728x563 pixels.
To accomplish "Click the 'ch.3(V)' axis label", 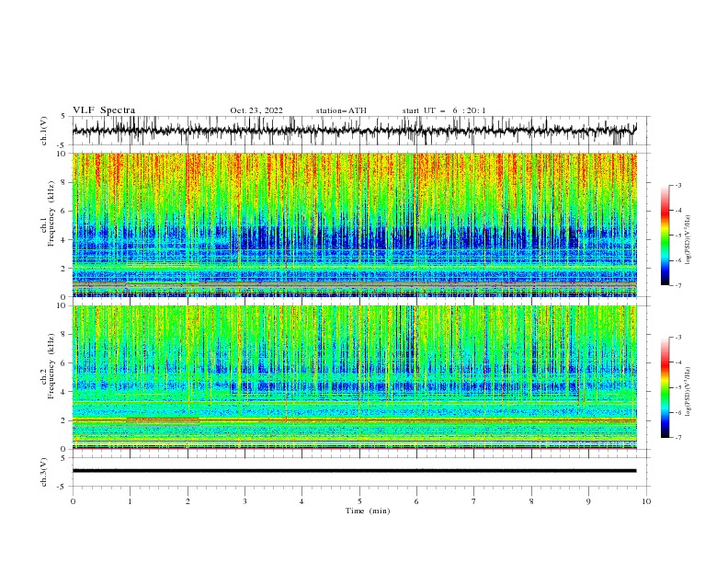I will click(44, 472).
